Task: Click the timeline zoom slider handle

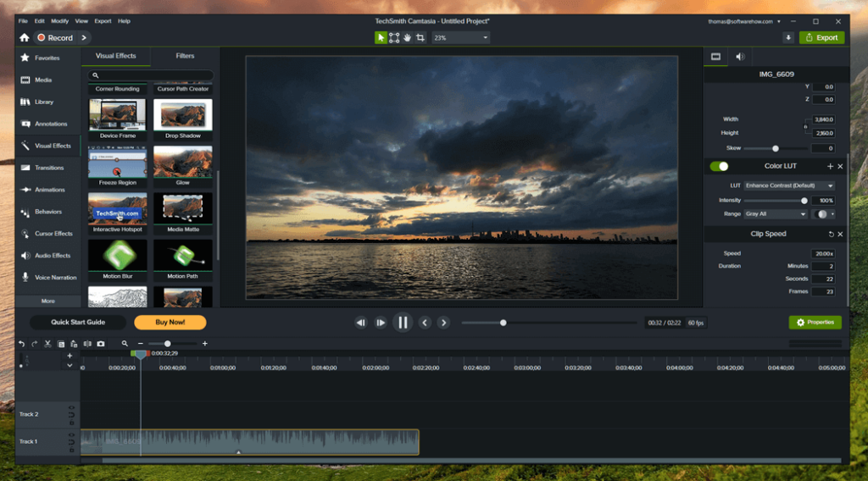Action: tap(167, 344)
